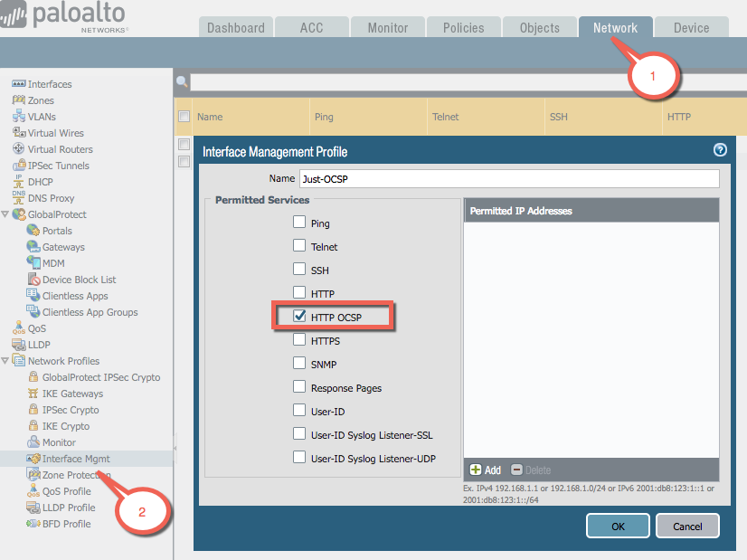
Task: Tick the select-all checkbox in table header
Action: 184,117
